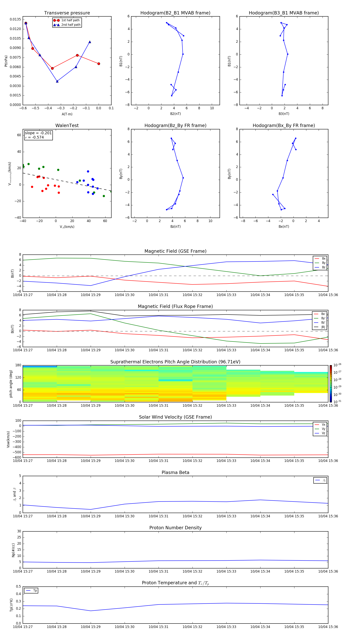
Task: Click the "Proton Number Density" title
Action: pyautogui.click(x=175, y=528)
